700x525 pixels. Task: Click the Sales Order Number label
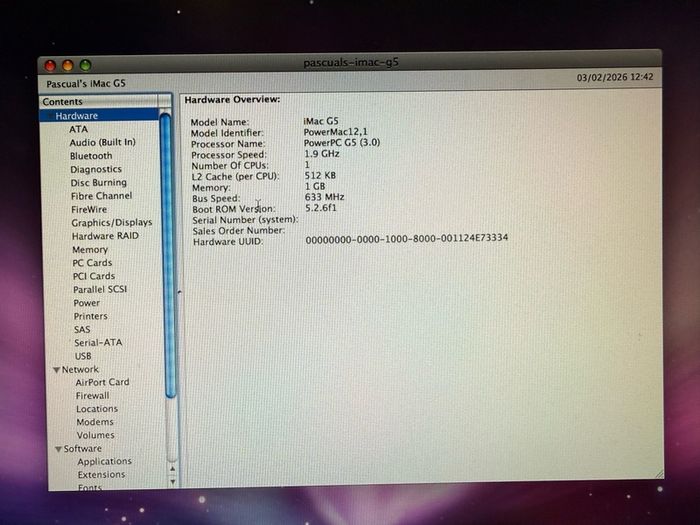[x=238, y=231]
